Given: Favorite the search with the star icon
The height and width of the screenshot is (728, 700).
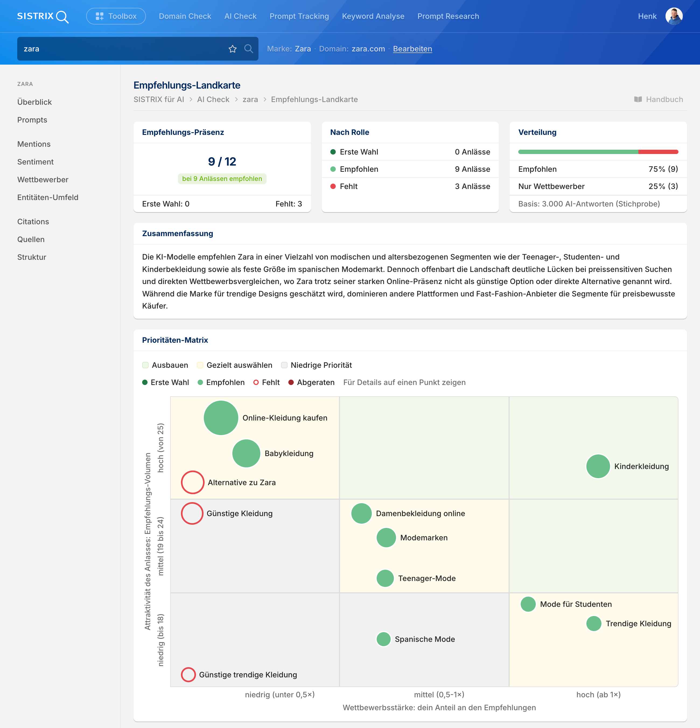Looking at the screenshot, I should 232,49.
